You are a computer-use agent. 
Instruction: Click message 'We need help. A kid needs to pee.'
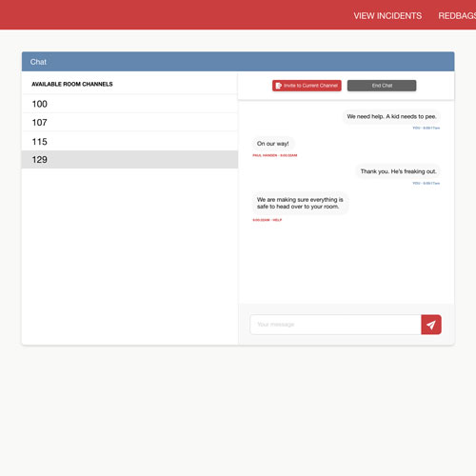[x=391, y=116]
